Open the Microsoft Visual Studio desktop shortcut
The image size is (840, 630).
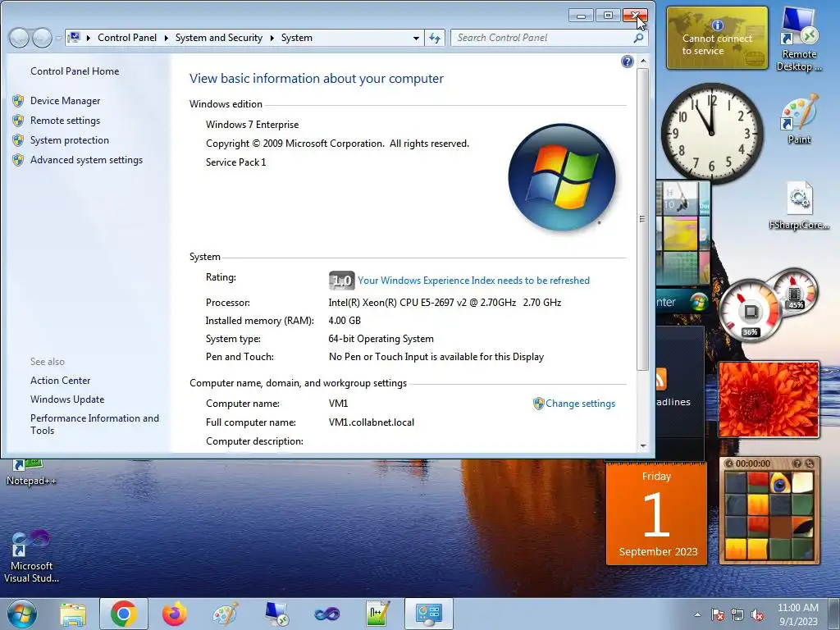[32, 557]
